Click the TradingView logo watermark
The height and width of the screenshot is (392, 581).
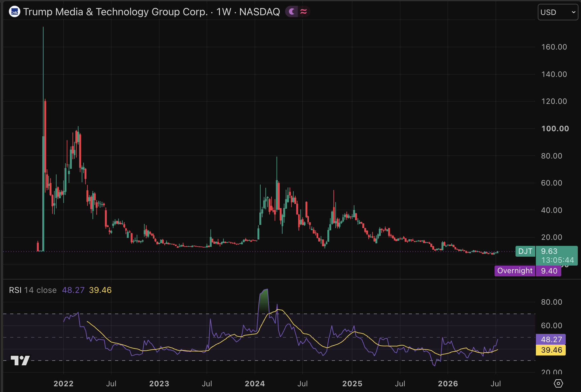click(20, 360)
